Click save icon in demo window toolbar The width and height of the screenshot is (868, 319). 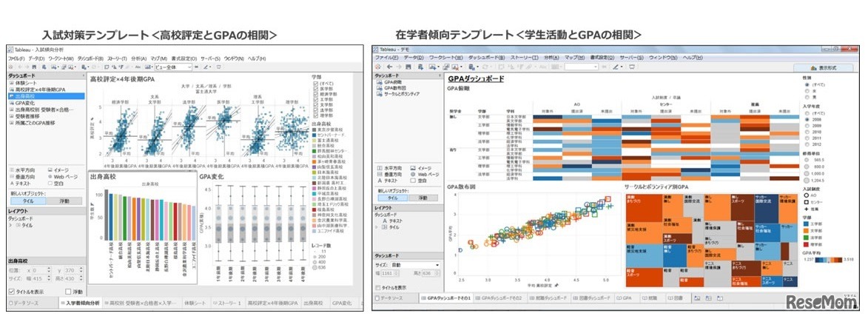point(408,67)
